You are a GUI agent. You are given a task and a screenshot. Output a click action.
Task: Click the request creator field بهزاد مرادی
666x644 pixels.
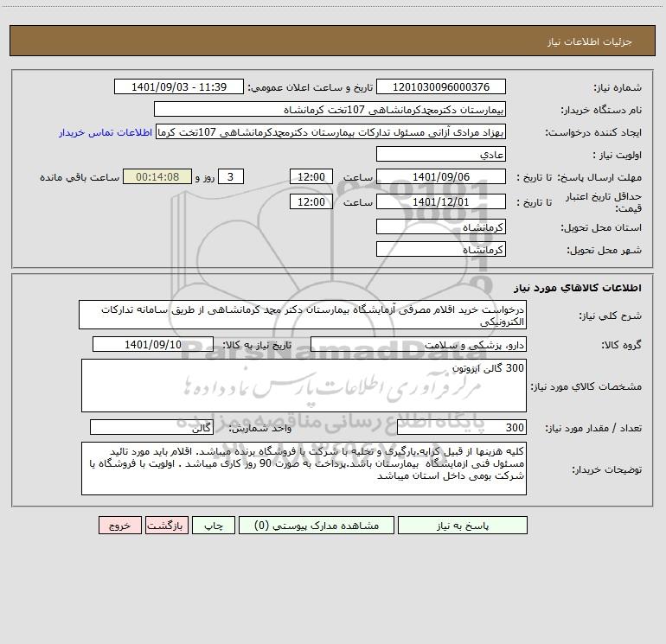point(331,132)
